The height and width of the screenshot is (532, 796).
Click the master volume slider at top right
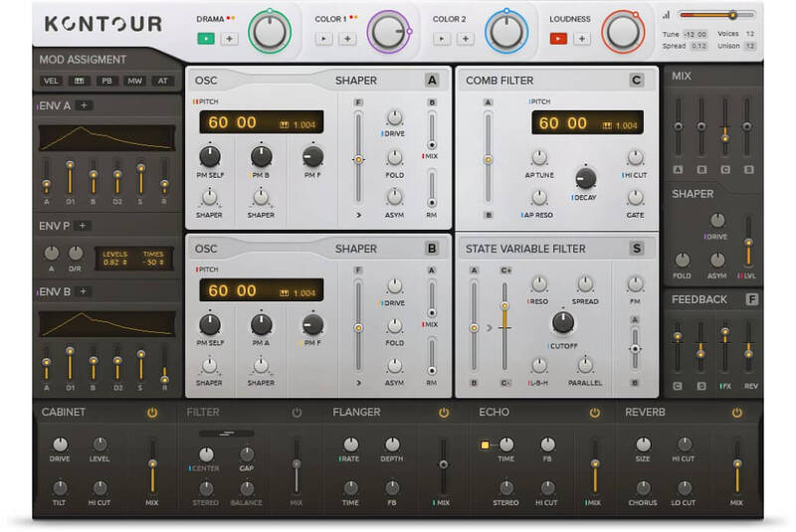tap(716, 15)
